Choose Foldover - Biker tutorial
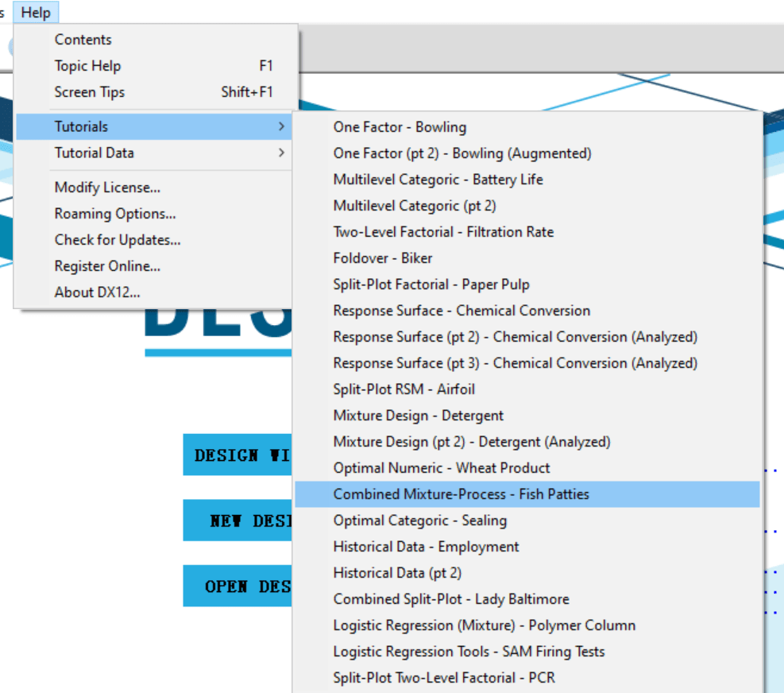The height and width of the screenshot is (693, 784). click(x=527, y=258)
